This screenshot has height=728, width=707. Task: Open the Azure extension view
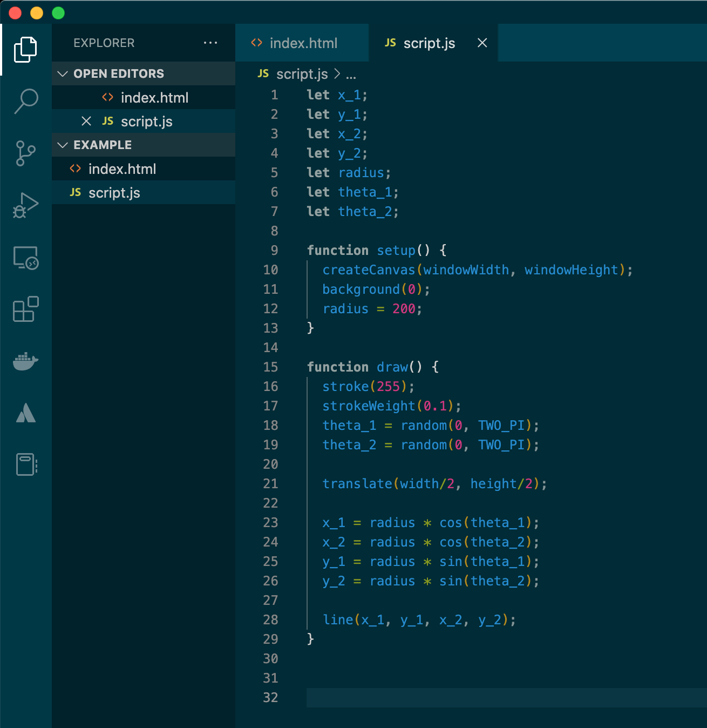[x=25, y=413]
